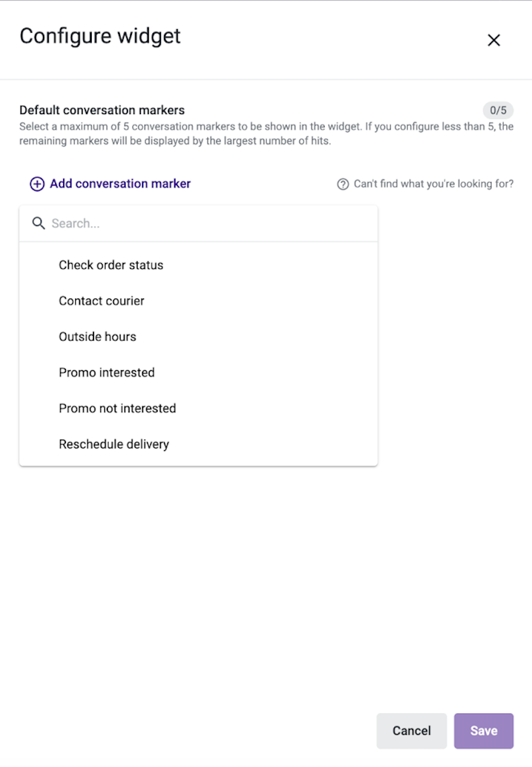
Task: Select the Check order status marker
Action: (x=111, y=265)
